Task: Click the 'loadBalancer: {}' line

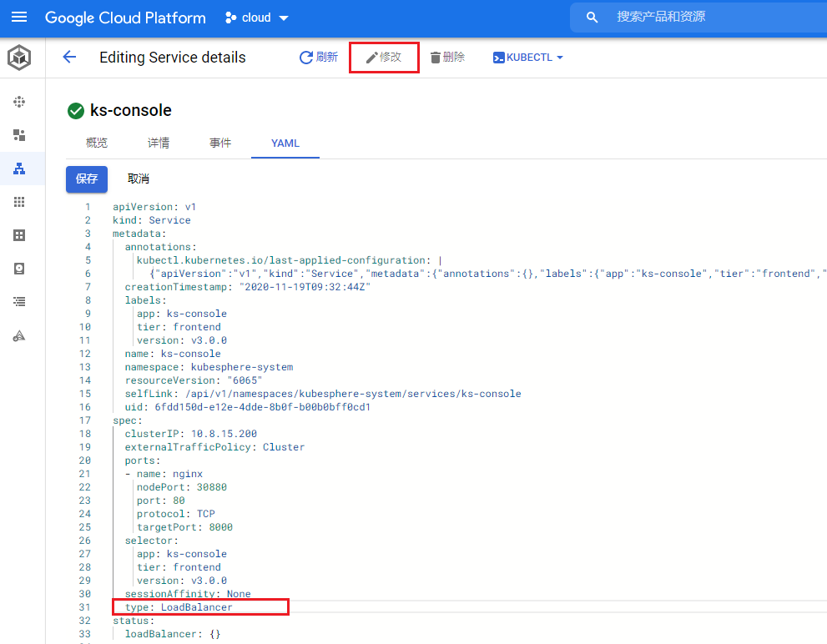Action: [x=173, y=634]
